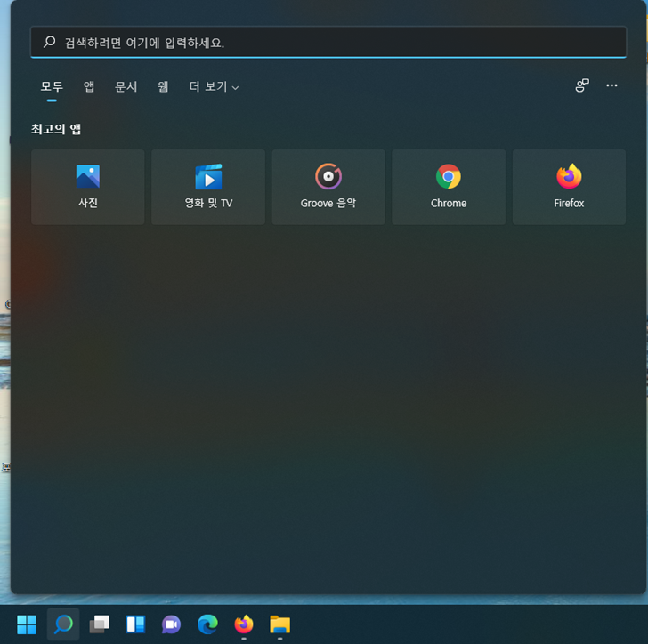The height and width of the screenshot is (644, 648).
Task: Open the Groove 음악 app tile
Action: 328,187
